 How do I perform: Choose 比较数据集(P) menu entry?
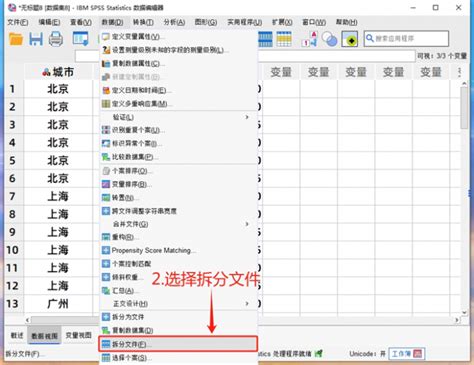click(x=179, y=157)
